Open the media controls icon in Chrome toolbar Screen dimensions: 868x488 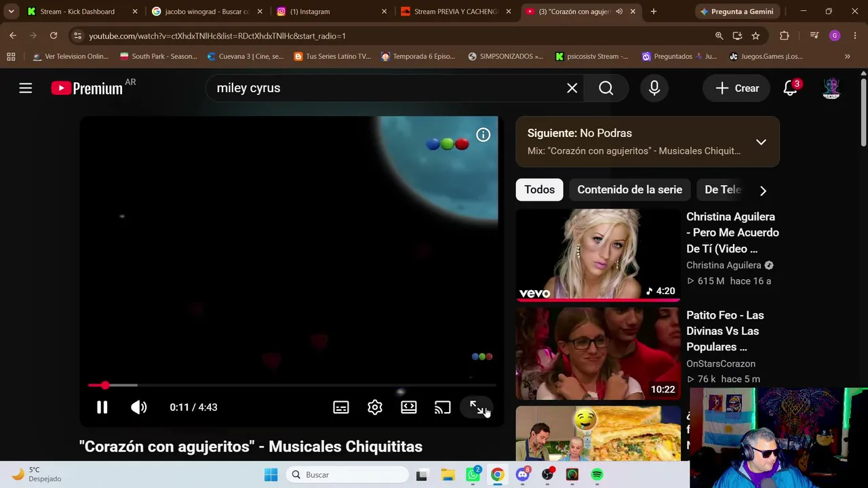[814, 36]
